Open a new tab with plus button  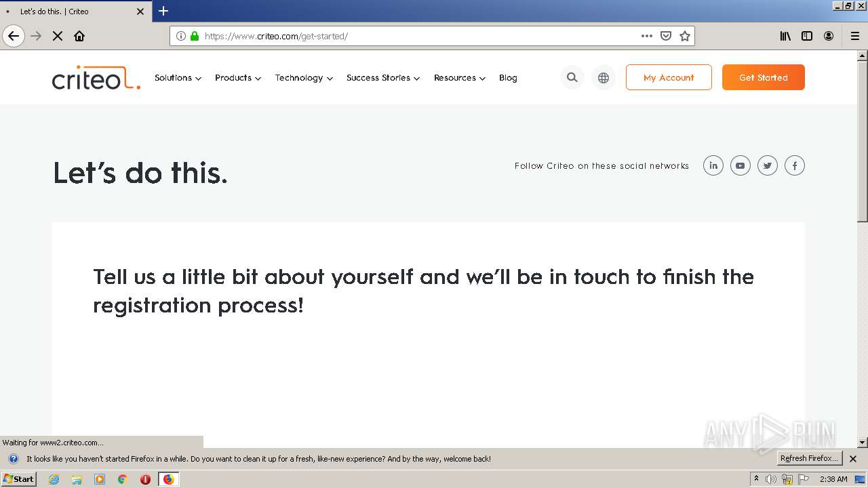coord(163,11)
